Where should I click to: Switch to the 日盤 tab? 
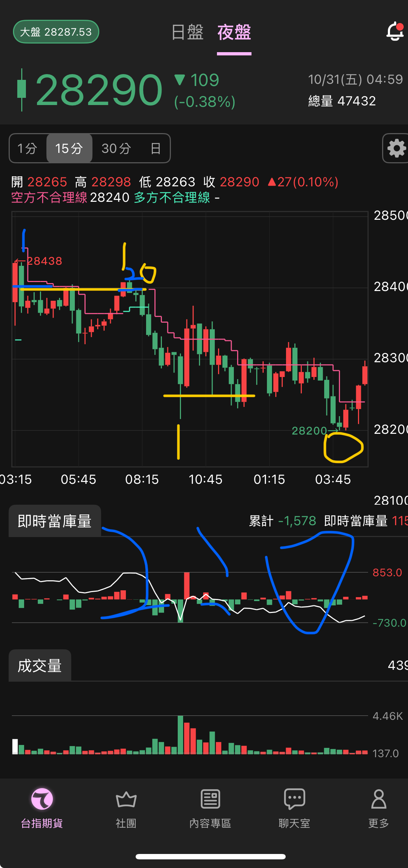tap(187, 32)
